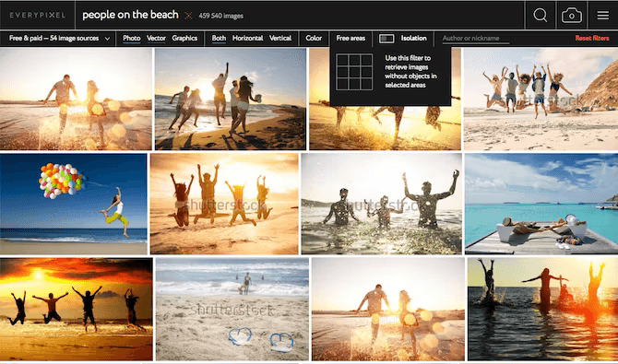This screenshot has width=618, height=364.
Task: Choose Vertical orientation filter
Action: tap(280, 38)
